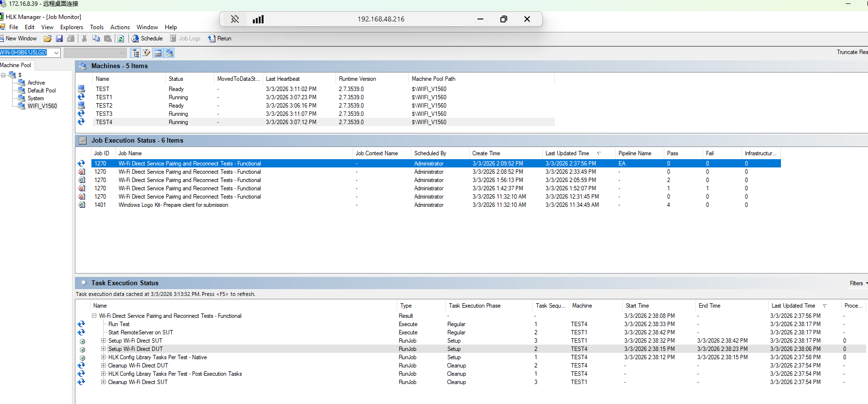Sort machines by Last Heartbeat column
868x404 pixels.
click(x=299, y=79)
